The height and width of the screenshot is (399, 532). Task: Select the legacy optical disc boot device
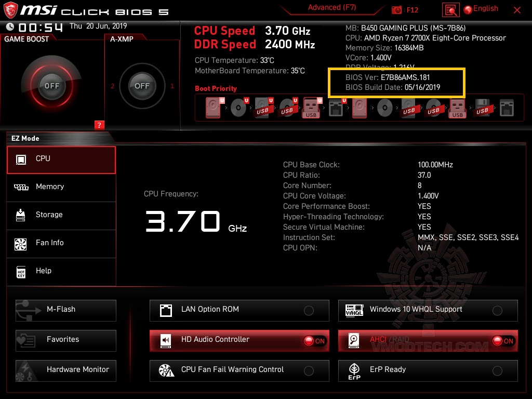385,108
